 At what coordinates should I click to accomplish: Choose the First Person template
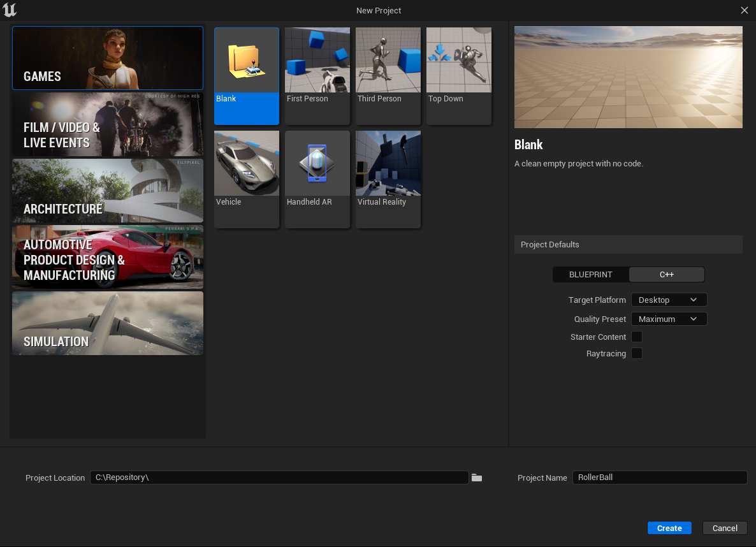(x=317, y=76)
